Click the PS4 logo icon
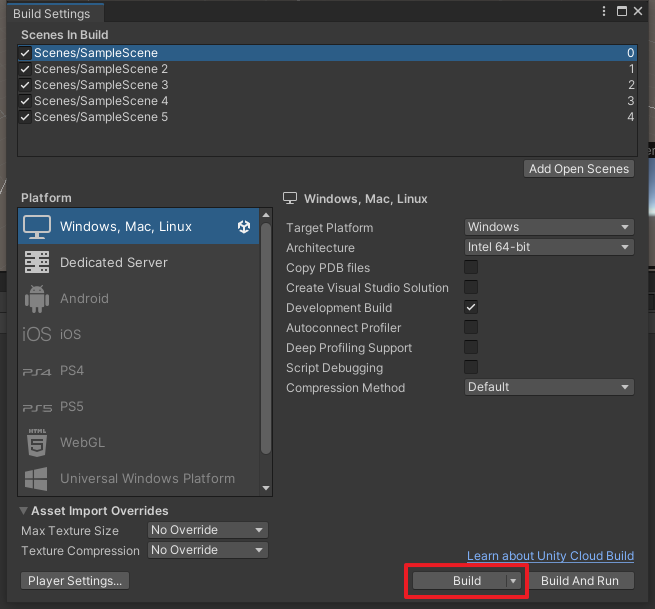Screen dimensions: 655x609 click(x=37, y=372)
